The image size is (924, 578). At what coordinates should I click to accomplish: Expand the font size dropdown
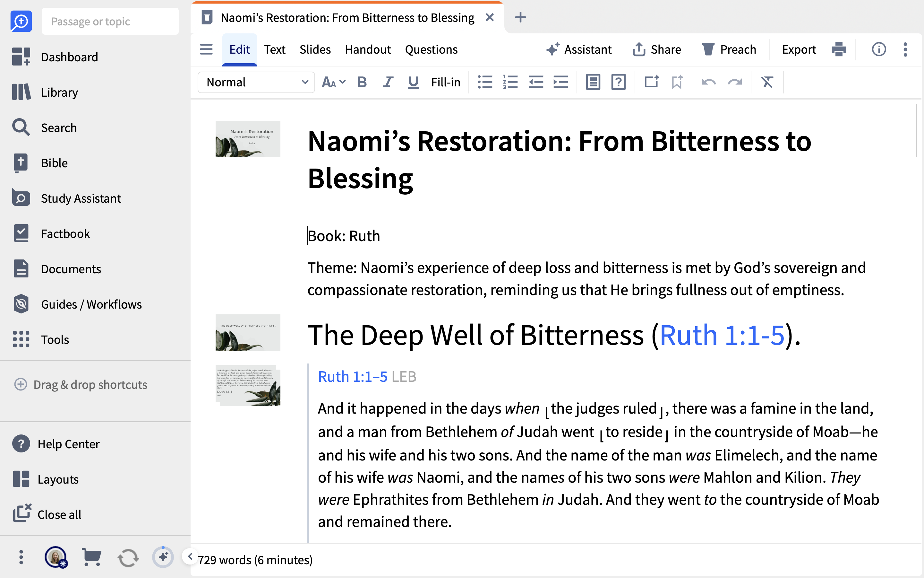pos(334,82)
